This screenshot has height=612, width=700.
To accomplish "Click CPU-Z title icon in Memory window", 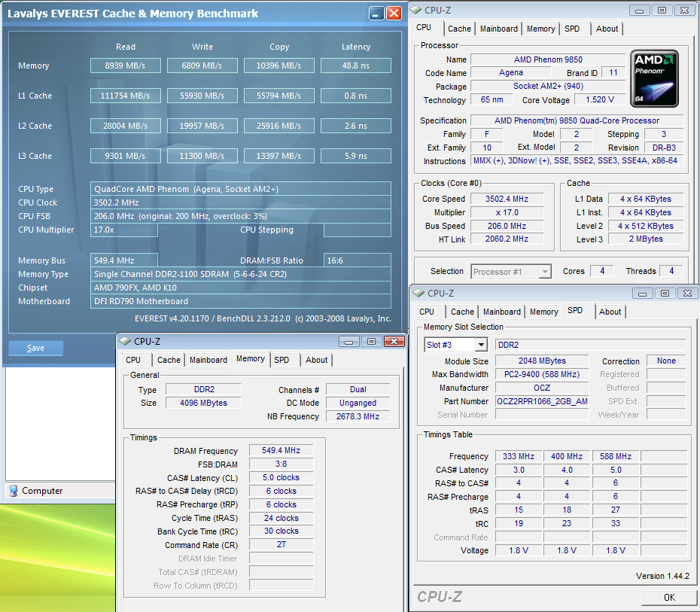I will tap(126, 341).
